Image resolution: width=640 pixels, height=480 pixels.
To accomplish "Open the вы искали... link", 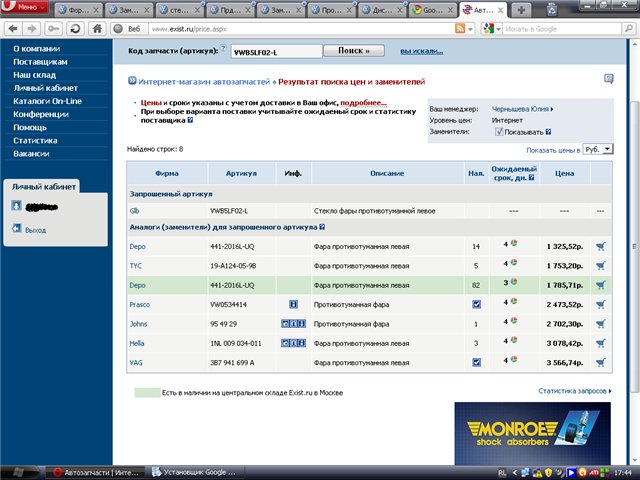I will tap(421, 51).
